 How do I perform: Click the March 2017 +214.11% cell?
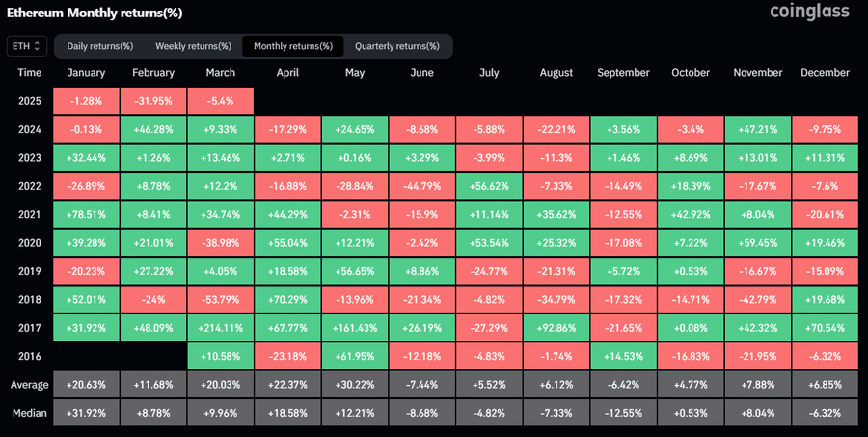click(x=220, y=328)
